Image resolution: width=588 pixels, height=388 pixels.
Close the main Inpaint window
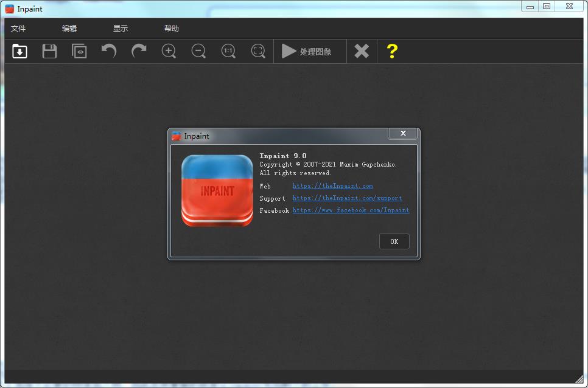point(570,6)
